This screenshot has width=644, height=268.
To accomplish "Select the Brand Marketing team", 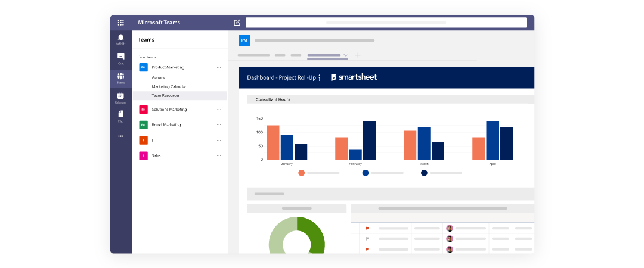I will pos(166,124).
